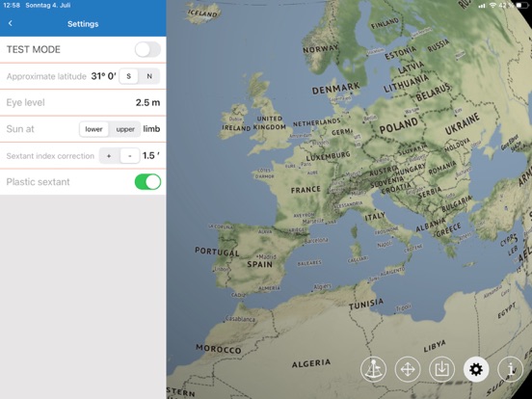Tap ALGERIA on the globe map
Screen dimensions: 532x399
pyautogui.click(x=310, y=363)
